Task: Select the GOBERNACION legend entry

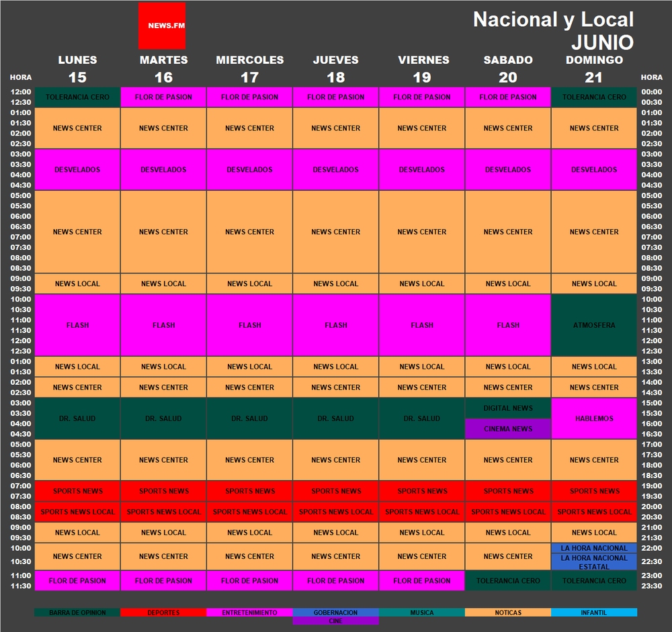Action: (335, 612)
